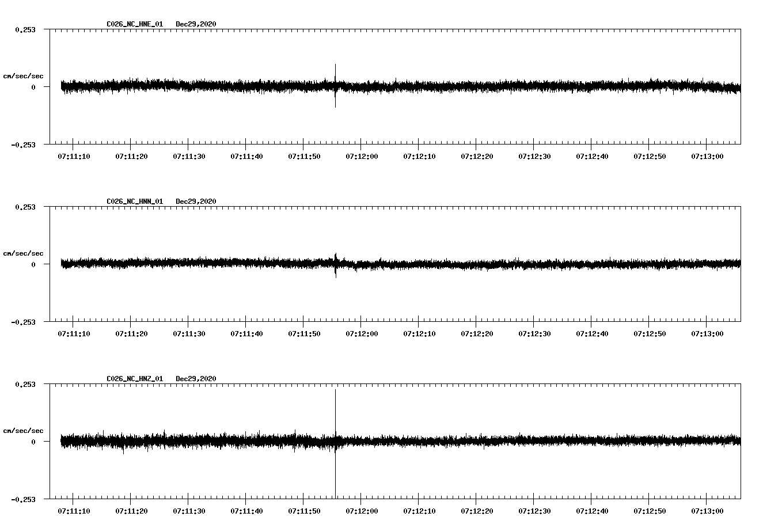Click the C026_NC_HNZ_01 channel title
The image size is (782, 532).
point(134,378)
